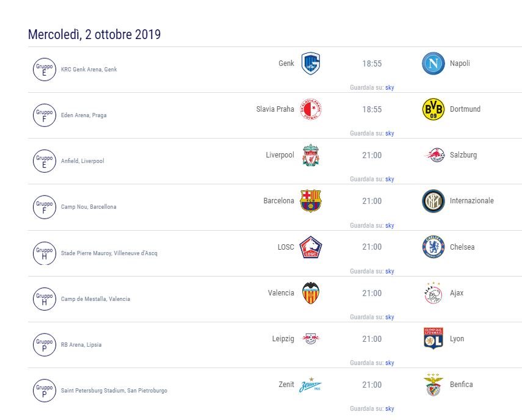Click the Salzburg team name
Screen dimensions: 522x420
(463, 155)
